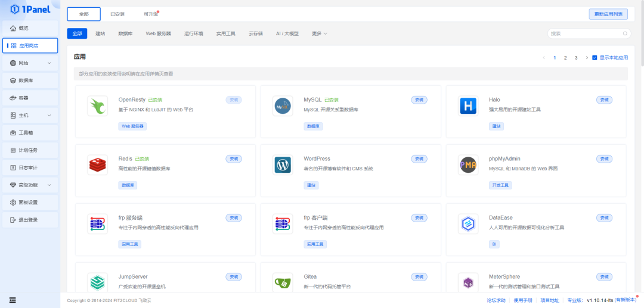
Task: Expand the 主机 sidebar menu
Action: [30, 115]
